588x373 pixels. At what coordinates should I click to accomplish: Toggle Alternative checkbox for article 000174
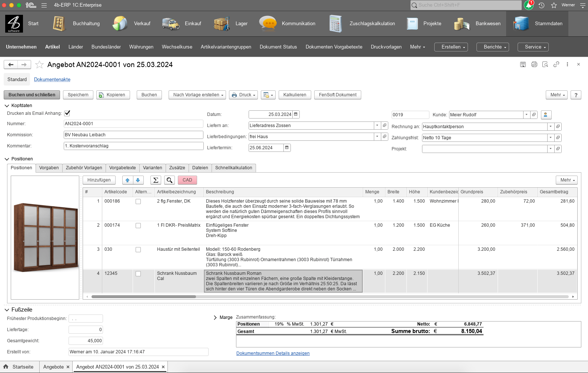click(138, 226)
